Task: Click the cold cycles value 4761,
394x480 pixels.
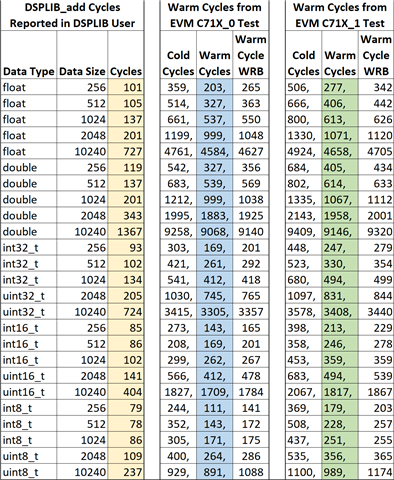Action: 178,151
